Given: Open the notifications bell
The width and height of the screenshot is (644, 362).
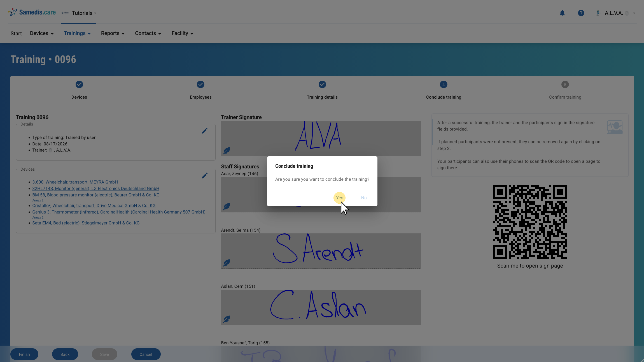Looking at the screenshot, I should 562,13.
